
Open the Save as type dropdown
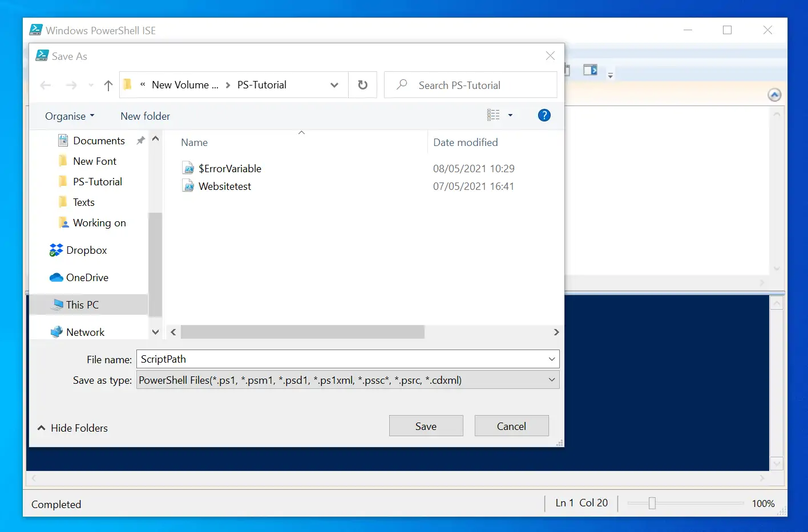coord(348,380)
